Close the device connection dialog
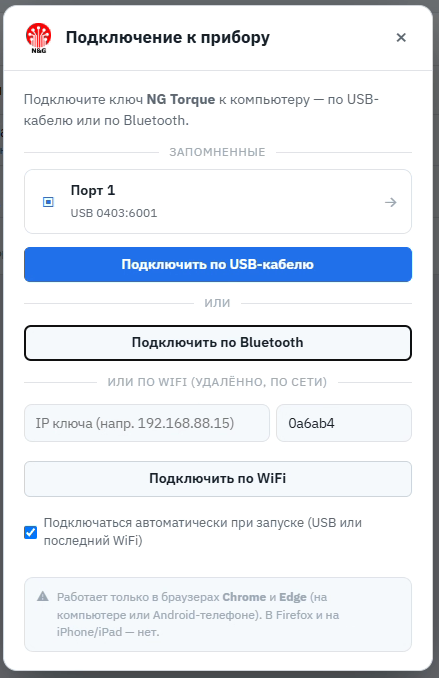 click(401, 38)
